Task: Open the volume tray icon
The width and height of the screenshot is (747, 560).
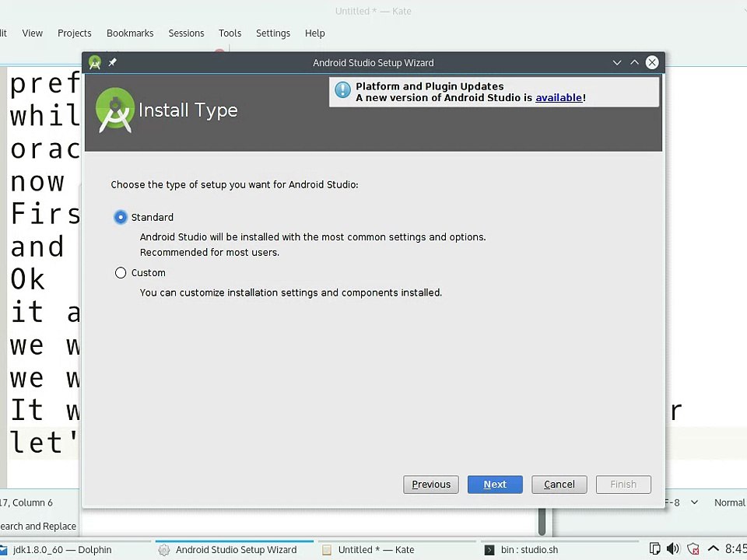Action: point(672,549)
